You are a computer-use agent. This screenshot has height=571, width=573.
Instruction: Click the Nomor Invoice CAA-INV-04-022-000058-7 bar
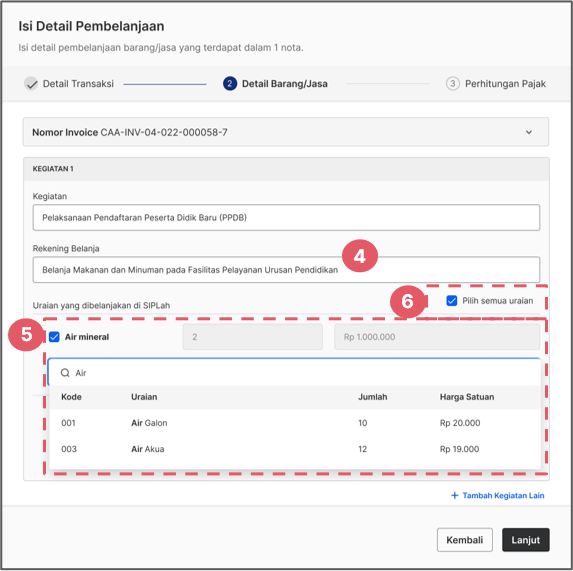coord(286,132)
